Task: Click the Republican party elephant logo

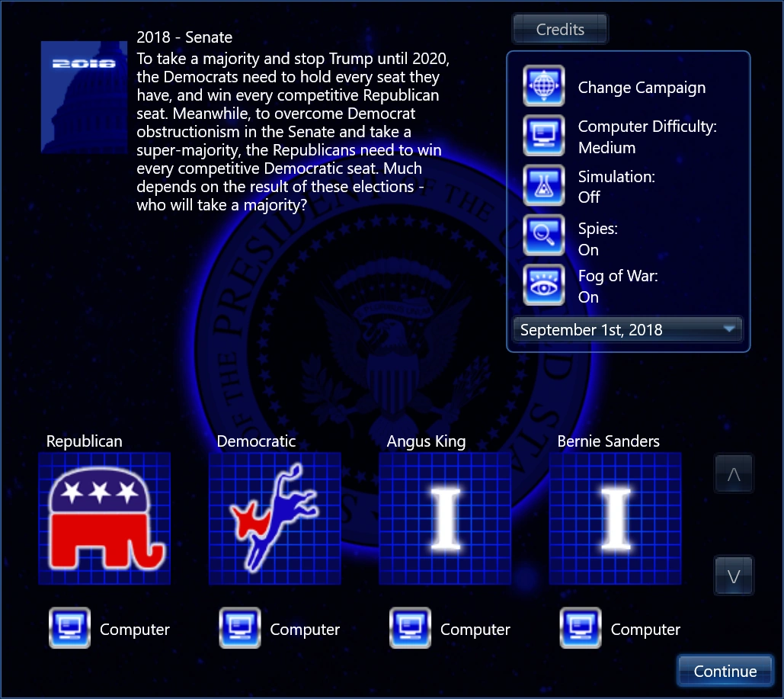Action: (104, 518)
